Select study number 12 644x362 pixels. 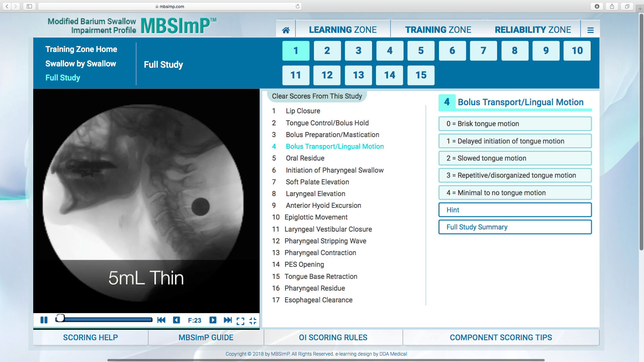click(327, 75)
